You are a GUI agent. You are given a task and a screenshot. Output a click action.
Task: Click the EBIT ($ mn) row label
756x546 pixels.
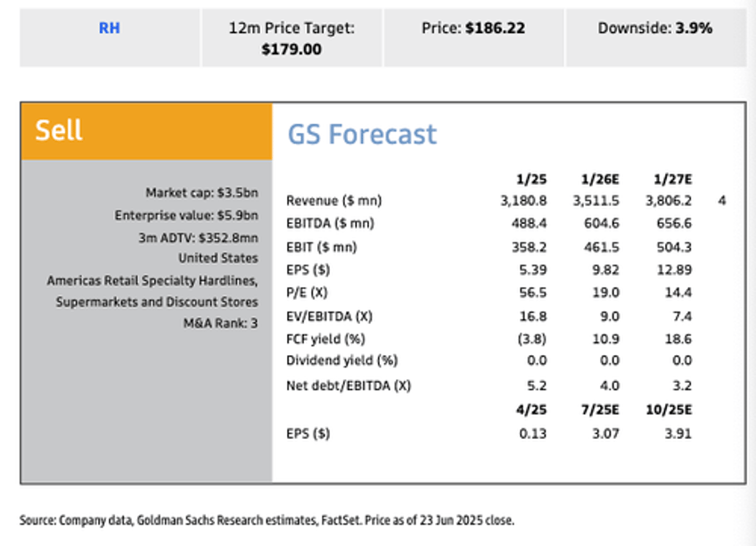[322, 247]
